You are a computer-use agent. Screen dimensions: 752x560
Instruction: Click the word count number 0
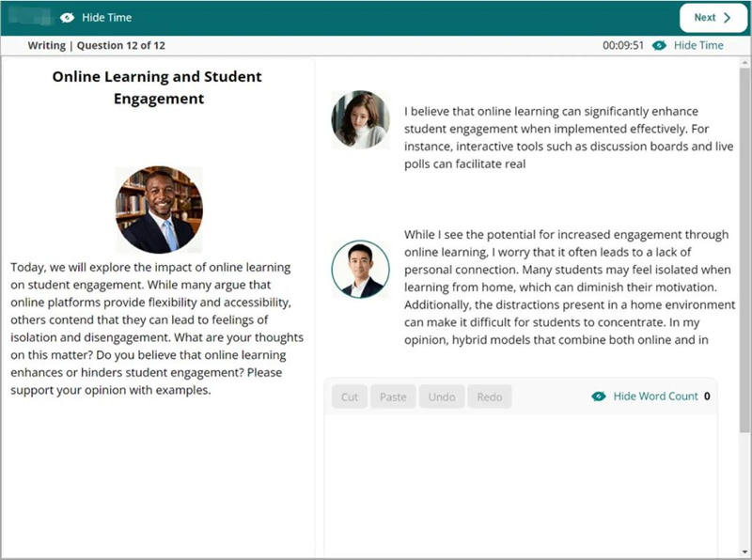tap(707, 397)
